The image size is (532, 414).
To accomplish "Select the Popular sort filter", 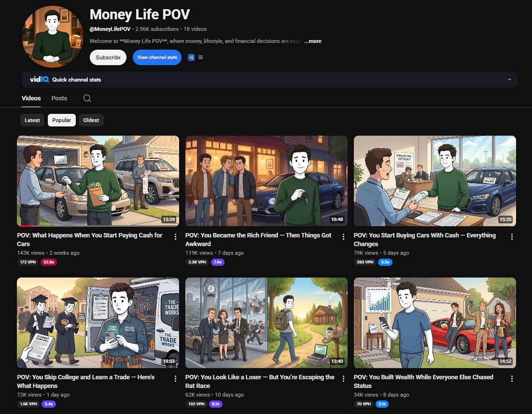I will pos(61,120).
